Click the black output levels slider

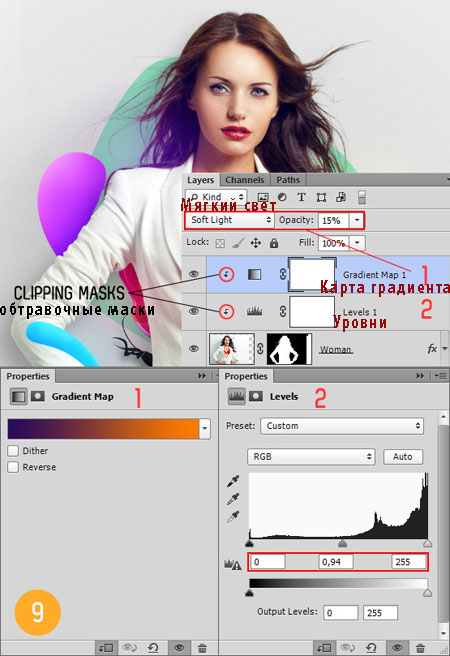coord(249,592)
